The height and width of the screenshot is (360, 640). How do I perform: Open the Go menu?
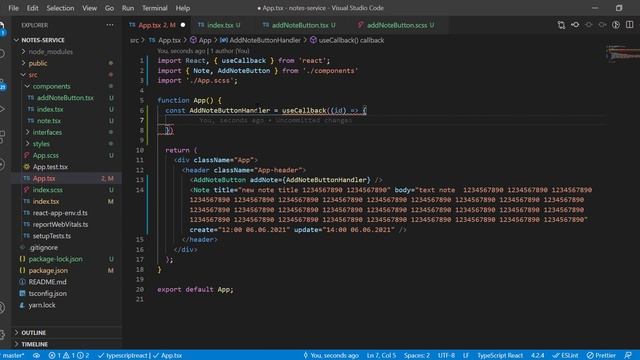[109, 8]
